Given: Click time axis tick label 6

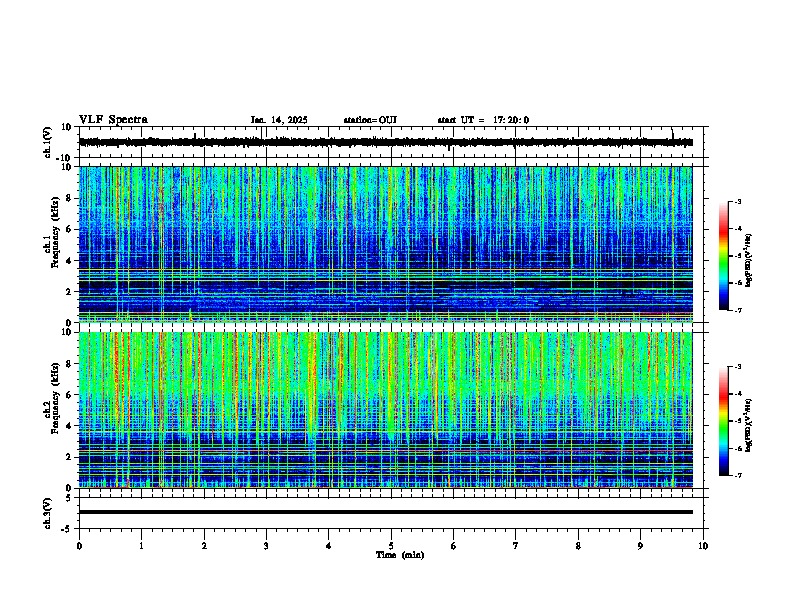Looking at the screenshot, I should (454, 546).
